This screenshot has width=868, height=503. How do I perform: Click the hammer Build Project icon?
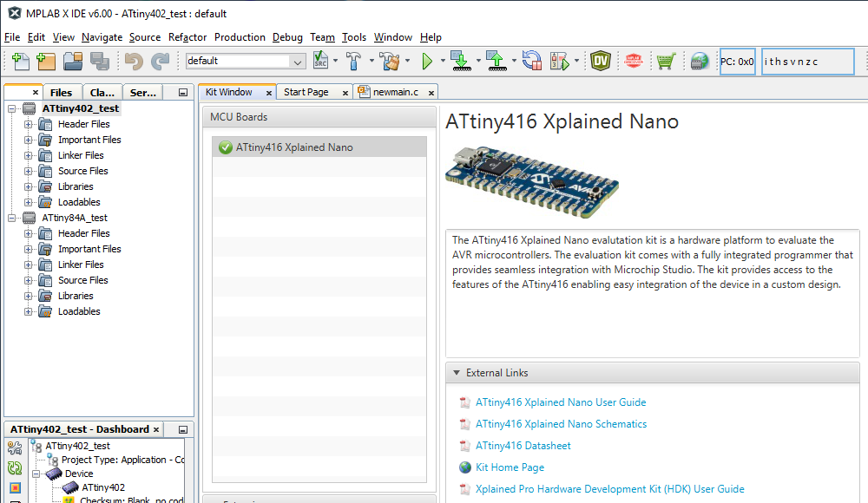pos(353,61)
